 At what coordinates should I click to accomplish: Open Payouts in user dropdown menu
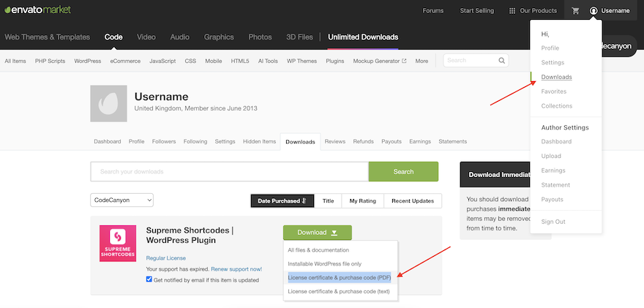pyautogui.click(x=552, y=199)
